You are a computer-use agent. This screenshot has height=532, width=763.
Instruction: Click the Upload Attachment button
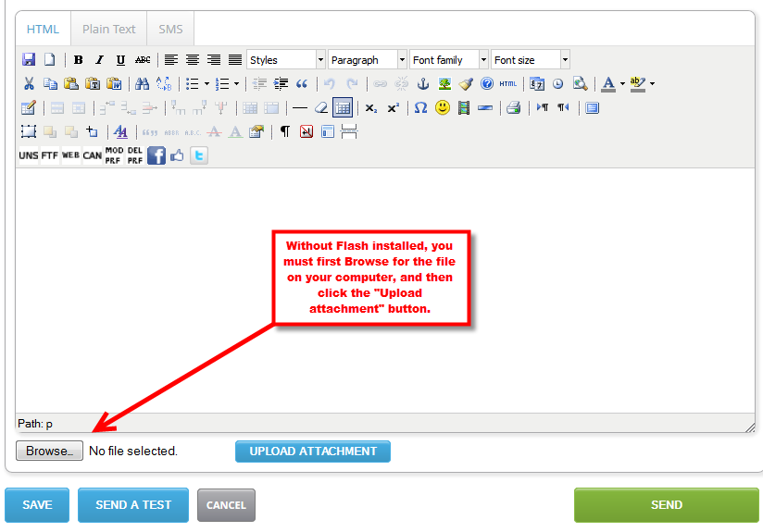coord(313,452)
